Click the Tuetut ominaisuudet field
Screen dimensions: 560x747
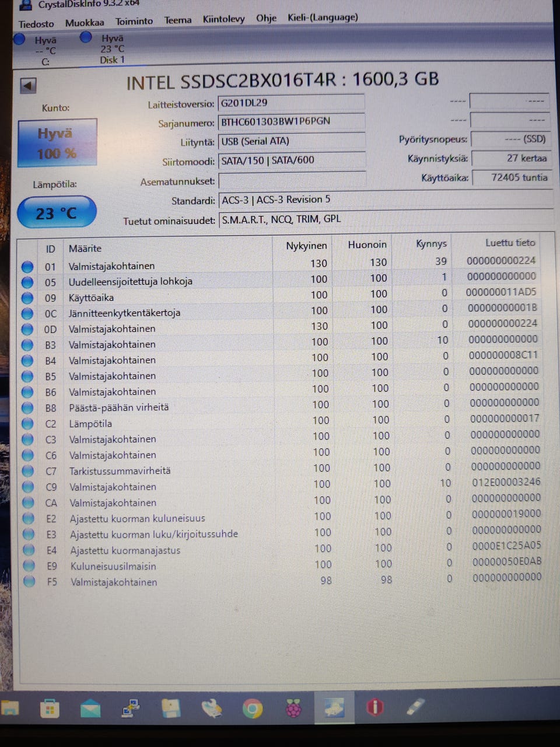pyautogui.click(x=386, y=219)
